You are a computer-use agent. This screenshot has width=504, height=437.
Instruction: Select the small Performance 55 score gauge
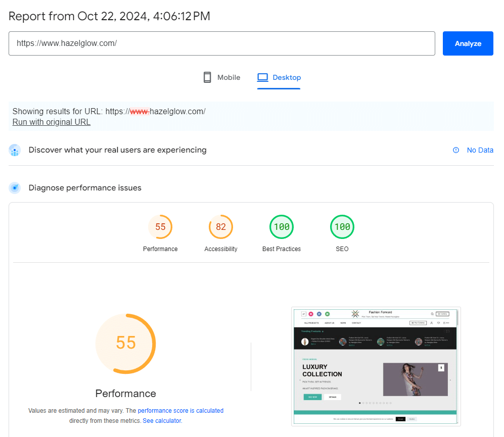[160, 227]
